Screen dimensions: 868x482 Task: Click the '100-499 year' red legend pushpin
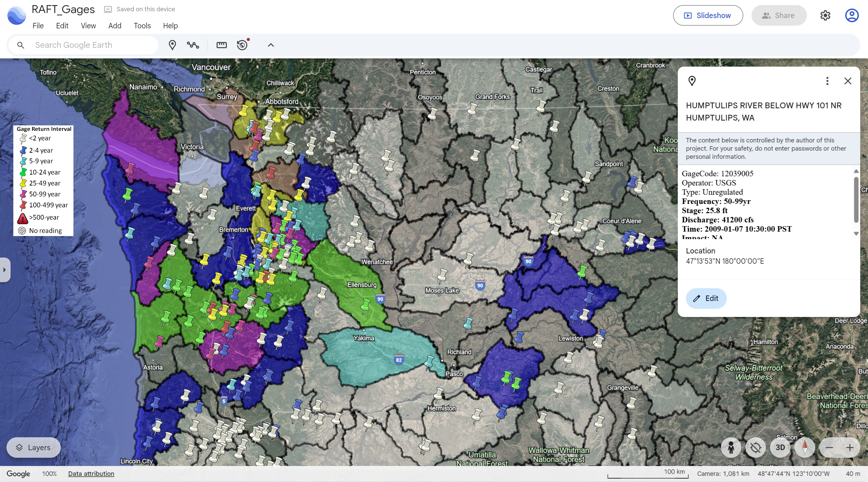tap(23, 205)
